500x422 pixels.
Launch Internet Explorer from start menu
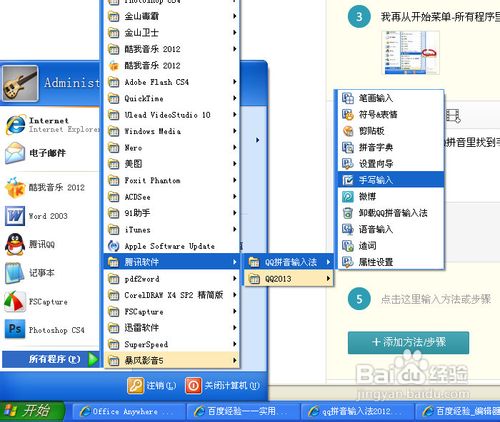point(51,125)
